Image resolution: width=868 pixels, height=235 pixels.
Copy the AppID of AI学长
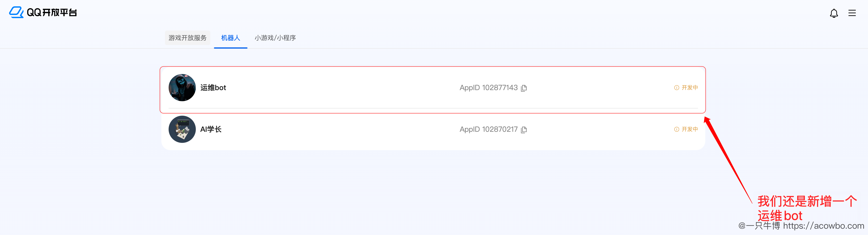524,129
